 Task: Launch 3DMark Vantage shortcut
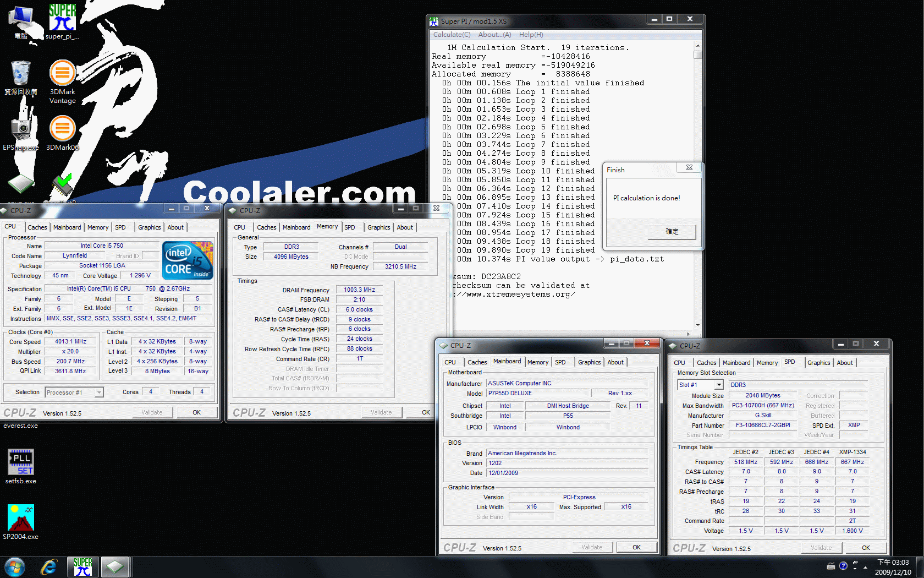[x=63, y=81]
